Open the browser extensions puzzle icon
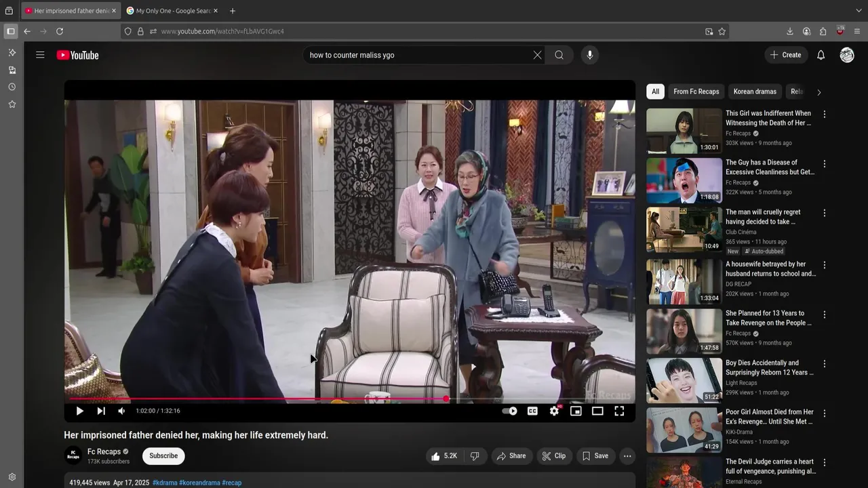This screenshot has width=868, height=488. [x=823, y=31]
